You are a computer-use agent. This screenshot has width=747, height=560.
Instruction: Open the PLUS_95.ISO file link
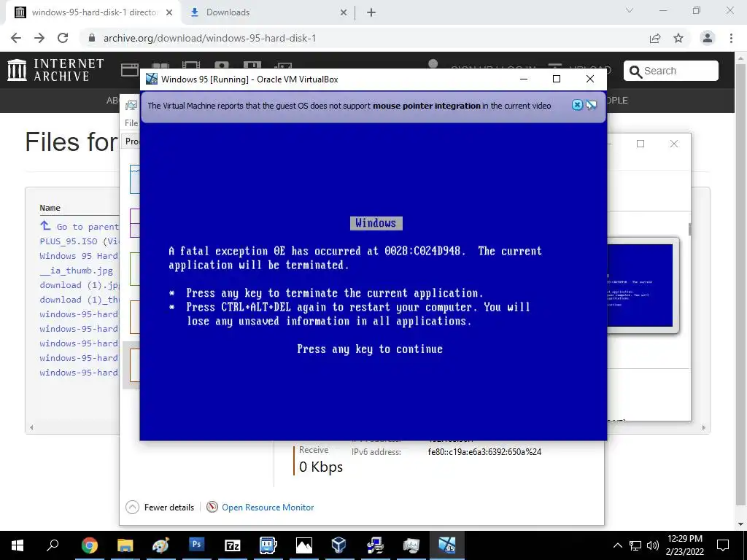(x=79, y=241)
